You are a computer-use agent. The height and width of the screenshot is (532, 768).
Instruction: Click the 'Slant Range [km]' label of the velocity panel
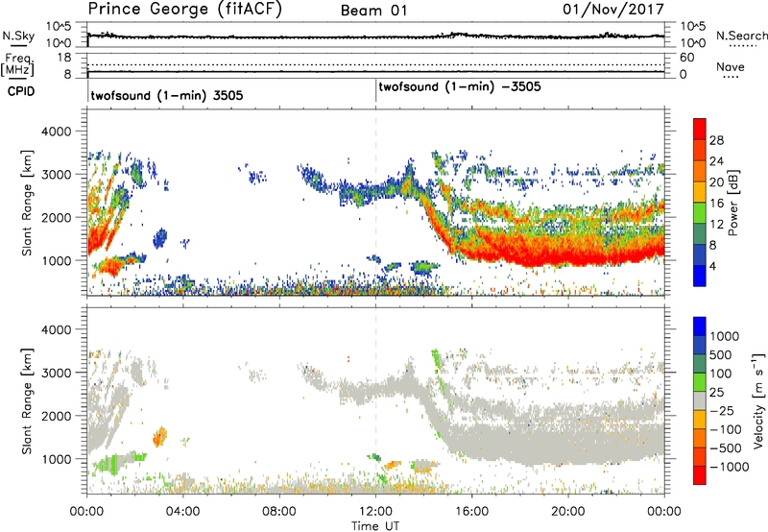pyautogui.click(x=27, y=400)
